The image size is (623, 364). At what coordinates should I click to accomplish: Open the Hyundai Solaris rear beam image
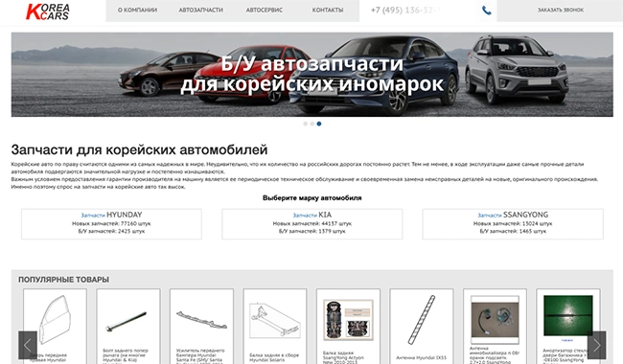pos(274,321)
